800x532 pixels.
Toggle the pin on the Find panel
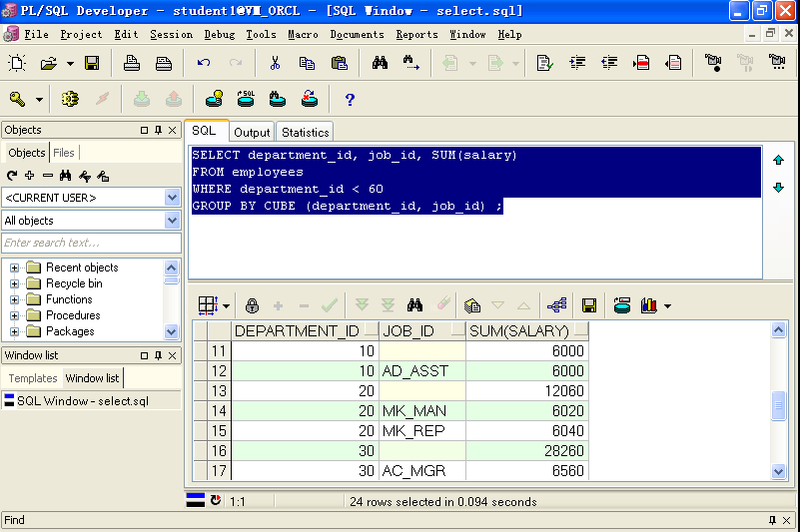click(772, 520)
